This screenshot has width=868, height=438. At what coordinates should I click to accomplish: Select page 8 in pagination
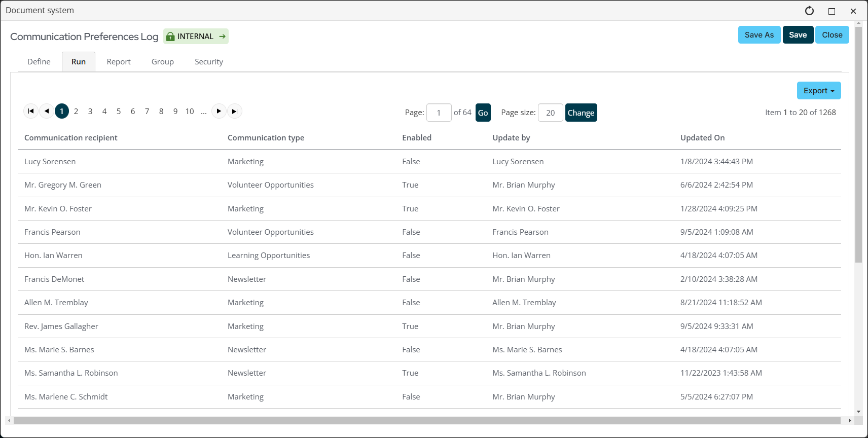161,111
